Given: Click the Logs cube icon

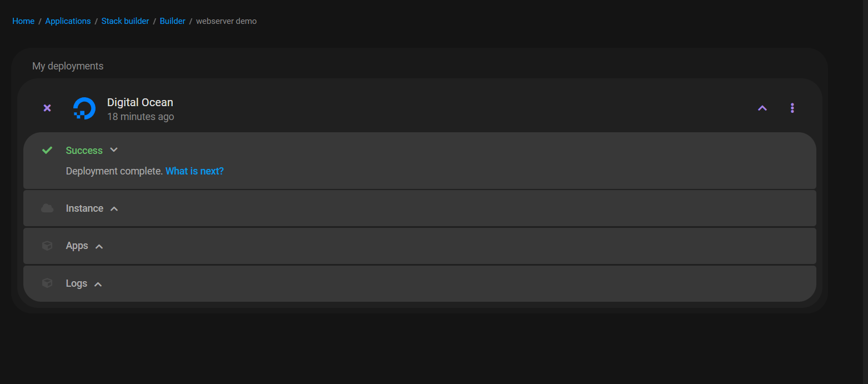Looking at the screenshot, I should [47, 283].
